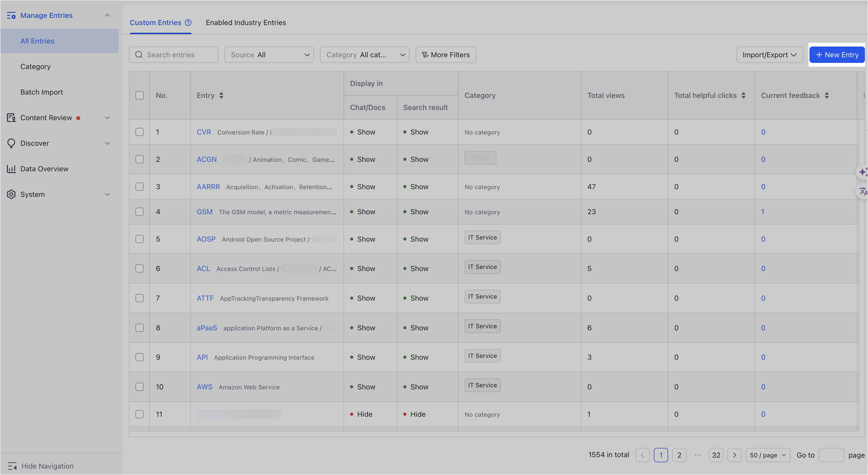Click the New Entry button
This screenshot has width=868, height=475.
[x=837, y=55]
